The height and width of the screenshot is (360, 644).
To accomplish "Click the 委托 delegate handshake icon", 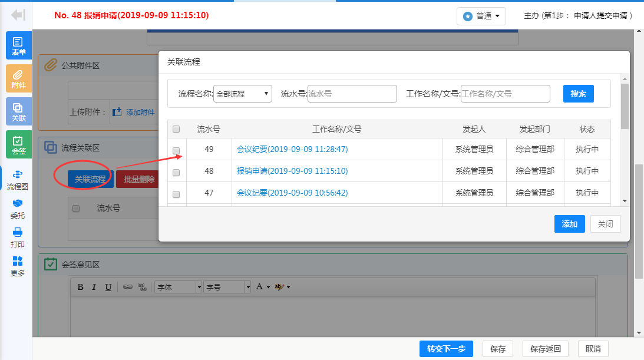I will coord(18,209).
